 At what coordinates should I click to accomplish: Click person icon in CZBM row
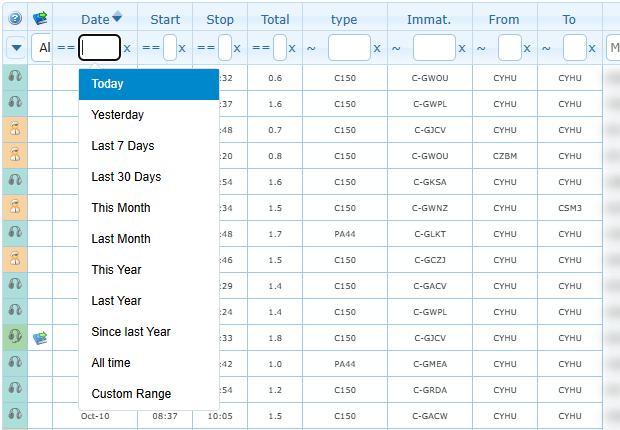pyautogui.click(x=15, y=154)
